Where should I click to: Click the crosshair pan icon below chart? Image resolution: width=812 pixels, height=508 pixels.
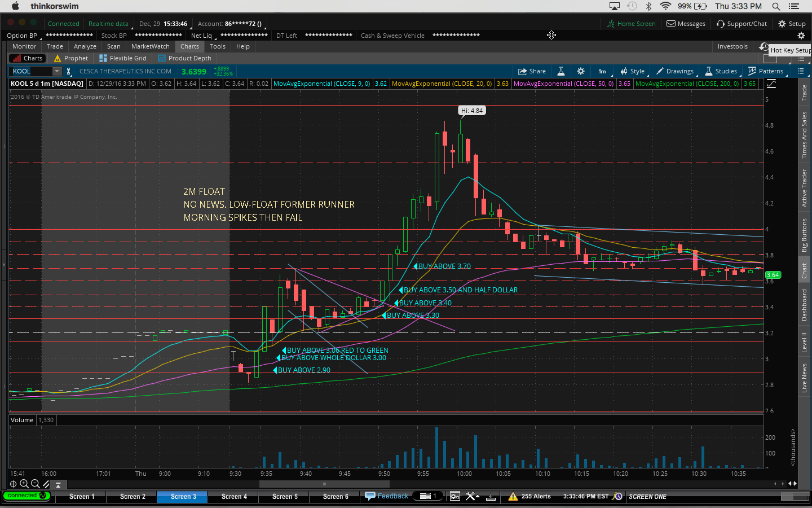tap(14, 484)
